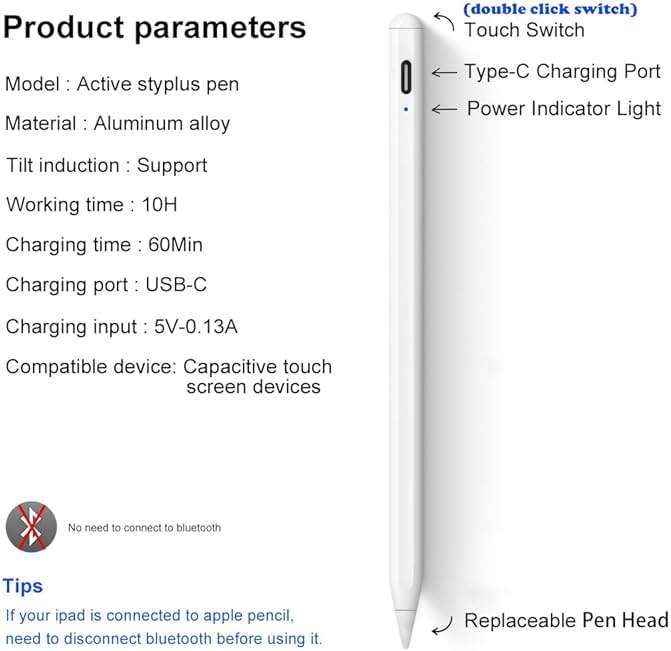Viewport: 671px width, 651px height.
Task: Click the Power Indicator Light label
Action: point(564,109)
